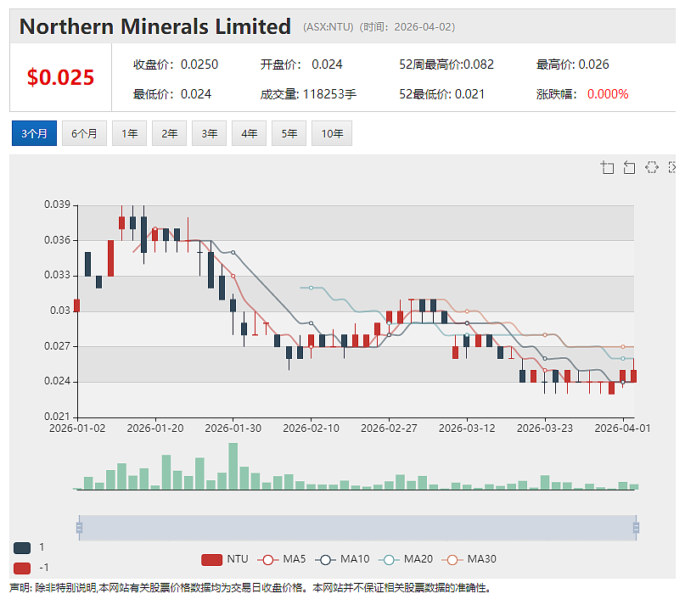The image size is (685, 616).
Task: Activate the area zoom tool icon
Action: [607, 167]
